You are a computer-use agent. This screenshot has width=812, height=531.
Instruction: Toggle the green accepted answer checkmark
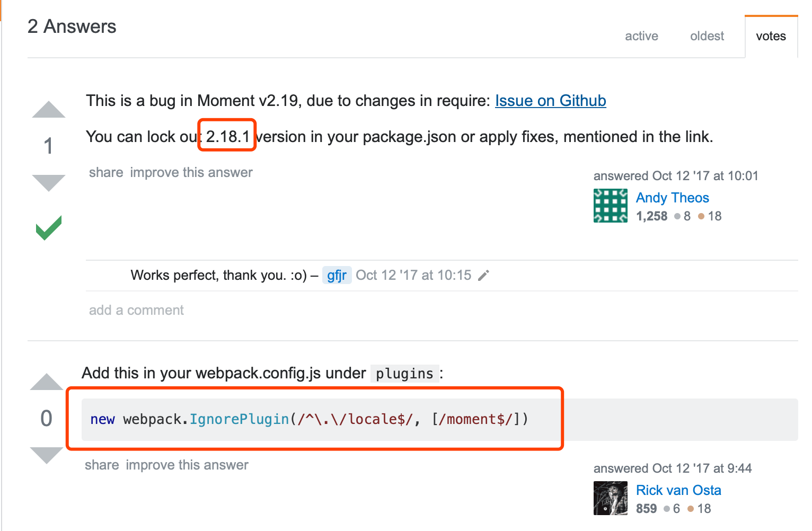click(49, 228)
